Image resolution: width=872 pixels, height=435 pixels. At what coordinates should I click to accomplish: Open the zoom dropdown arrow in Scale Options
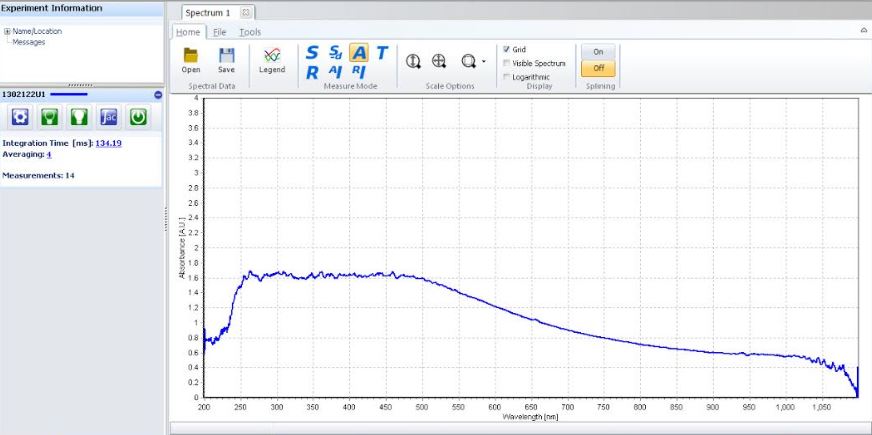tap(484, 61)
